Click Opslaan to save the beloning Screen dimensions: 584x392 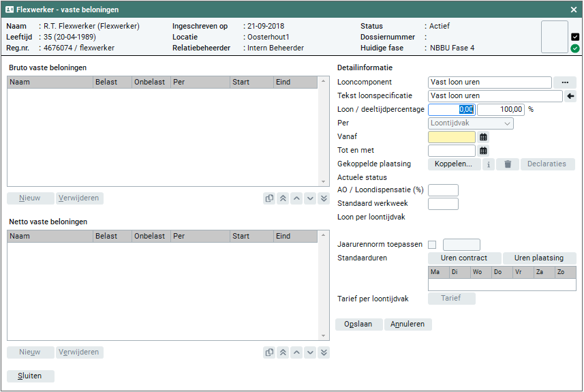click(x=358, y=325)
